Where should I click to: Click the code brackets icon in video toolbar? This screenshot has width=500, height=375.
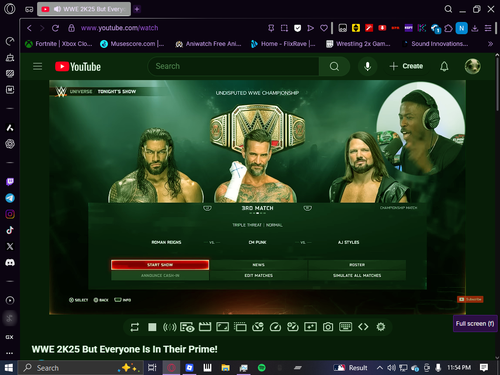point(363,327)
